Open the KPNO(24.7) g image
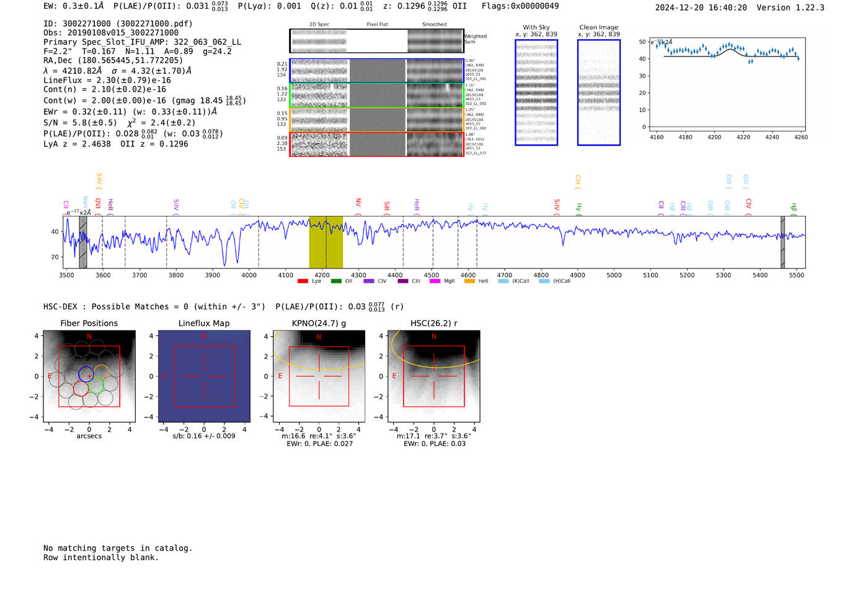 (x=319, y=376)
